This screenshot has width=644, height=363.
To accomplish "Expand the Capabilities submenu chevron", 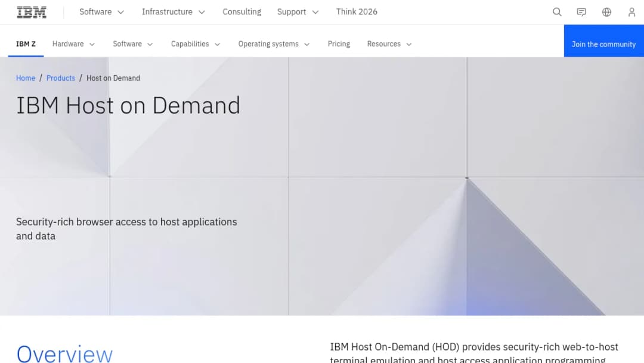I will (x=217, y=44).
